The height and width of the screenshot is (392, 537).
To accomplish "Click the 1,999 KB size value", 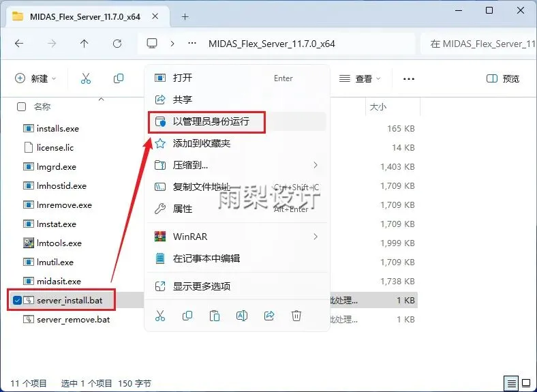I will pyautogui.click(x=397, y=243).
